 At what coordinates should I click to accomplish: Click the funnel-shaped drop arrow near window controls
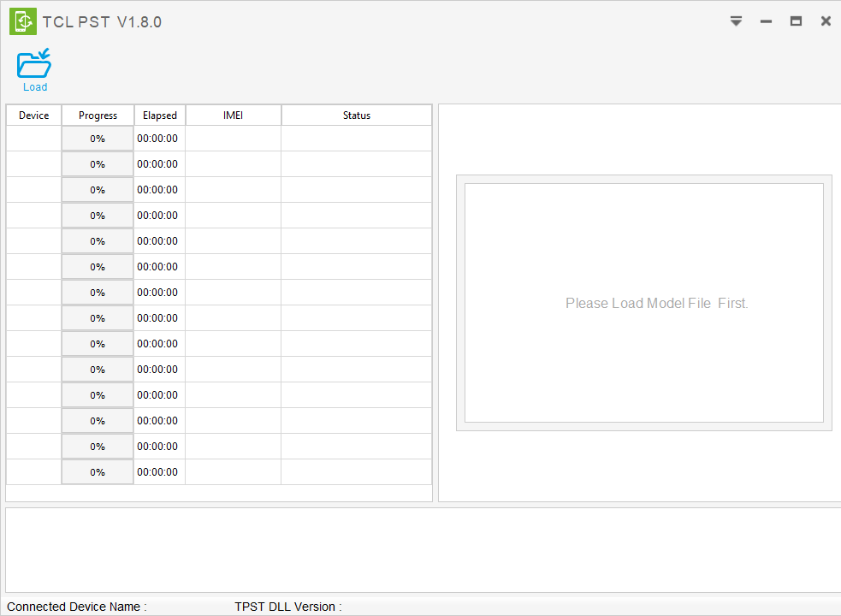tap(736, 21)
